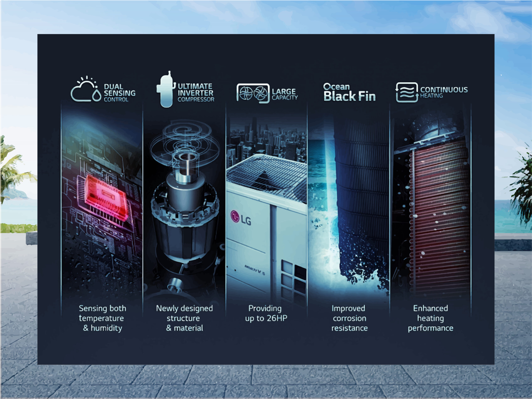Click 'Newly designed structure & material' caption
532x399 pixels.
point(185,318)
